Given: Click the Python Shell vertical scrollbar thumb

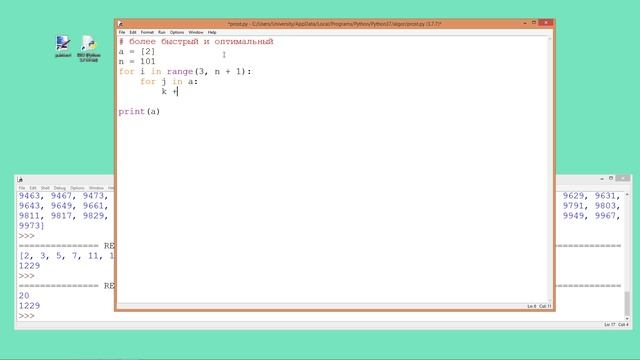Looking at the screenshot, I should [x=627, y=303].
